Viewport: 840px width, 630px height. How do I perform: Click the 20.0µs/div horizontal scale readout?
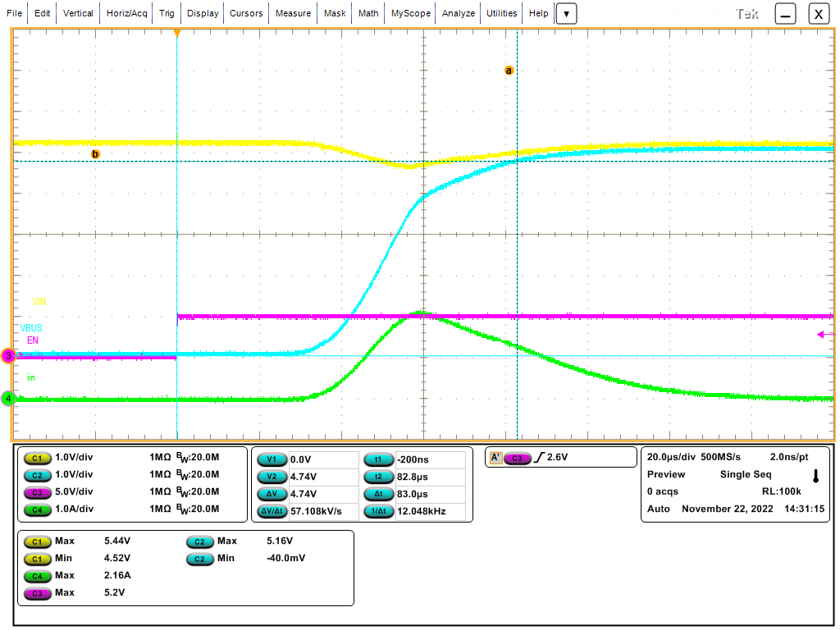pyautogui.click(x=670, y=457)
